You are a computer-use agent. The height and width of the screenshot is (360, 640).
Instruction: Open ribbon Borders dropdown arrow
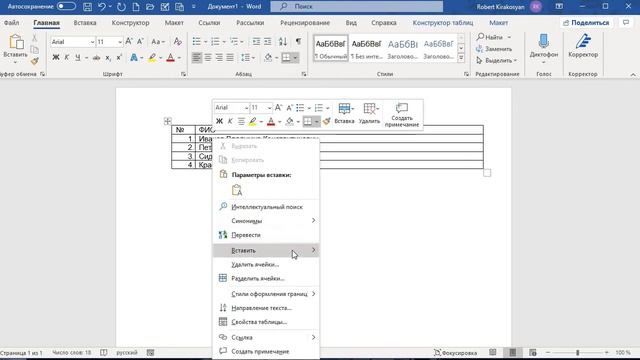[295, 58]
